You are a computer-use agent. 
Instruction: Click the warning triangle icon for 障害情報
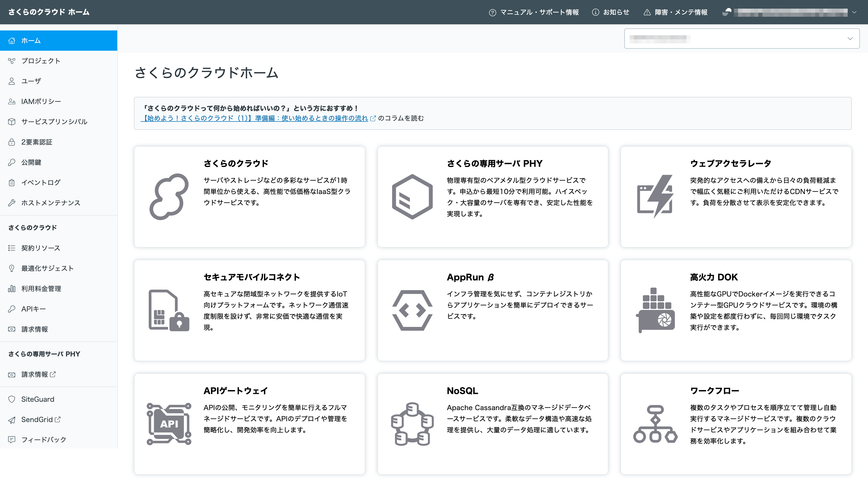point(647,12)
